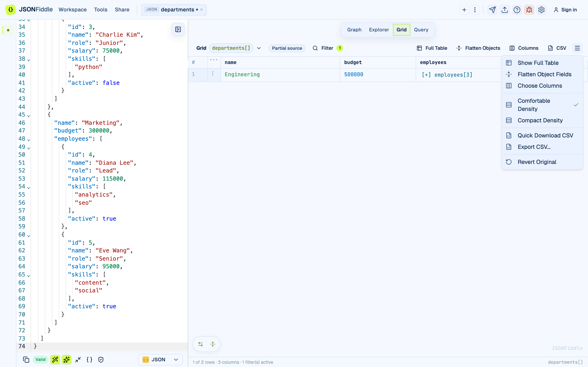Collapse the editor panel icon
The image size is (588, 367).
click(x=178, y=29)
